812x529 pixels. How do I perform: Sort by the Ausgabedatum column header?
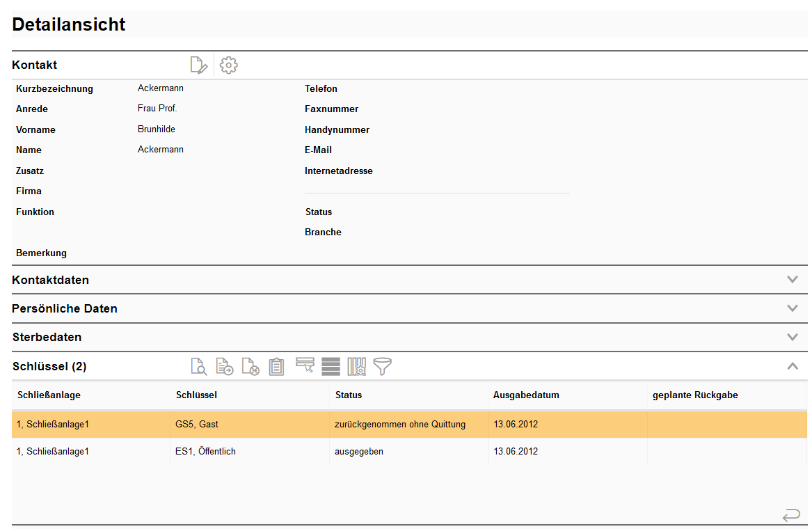[x=526, y=395]
